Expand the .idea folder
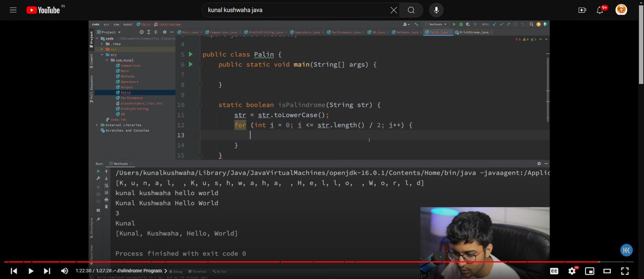Screen dimensions: 644x279 coord(101,44)
